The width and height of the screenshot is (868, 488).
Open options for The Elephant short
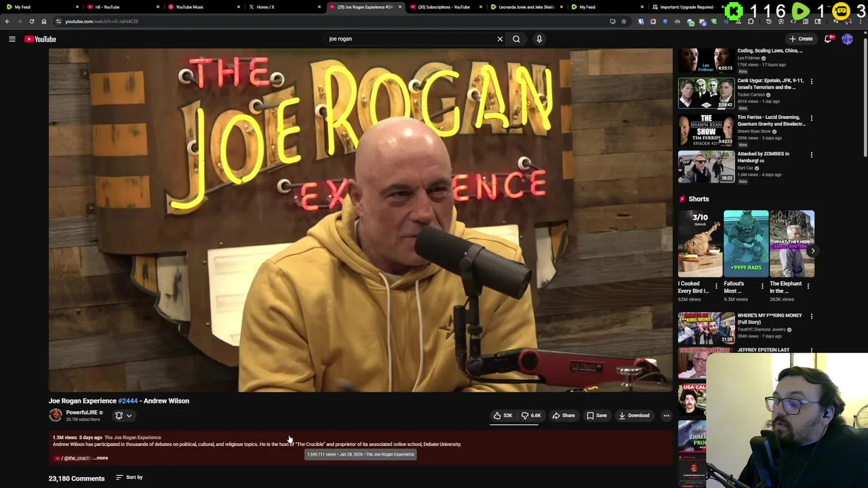coord(808,286)
